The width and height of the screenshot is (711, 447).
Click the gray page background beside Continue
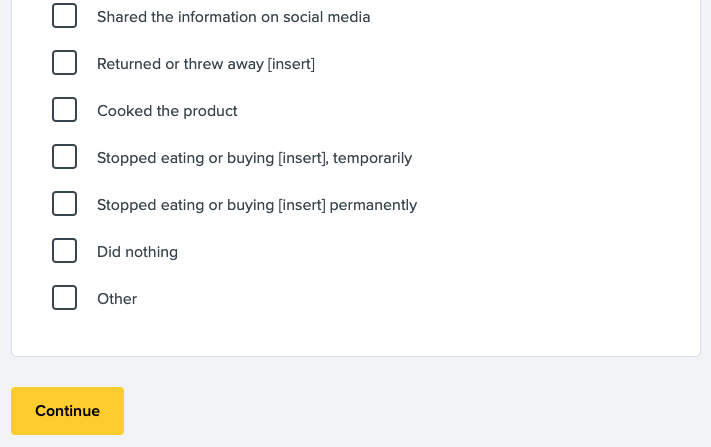pos(400,410)
